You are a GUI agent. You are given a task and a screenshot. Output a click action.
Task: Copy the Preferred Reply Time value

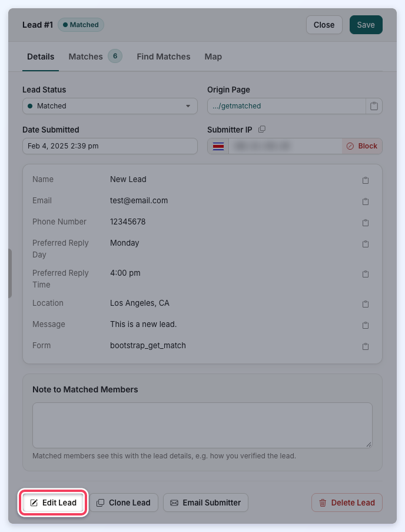point(366,274)
